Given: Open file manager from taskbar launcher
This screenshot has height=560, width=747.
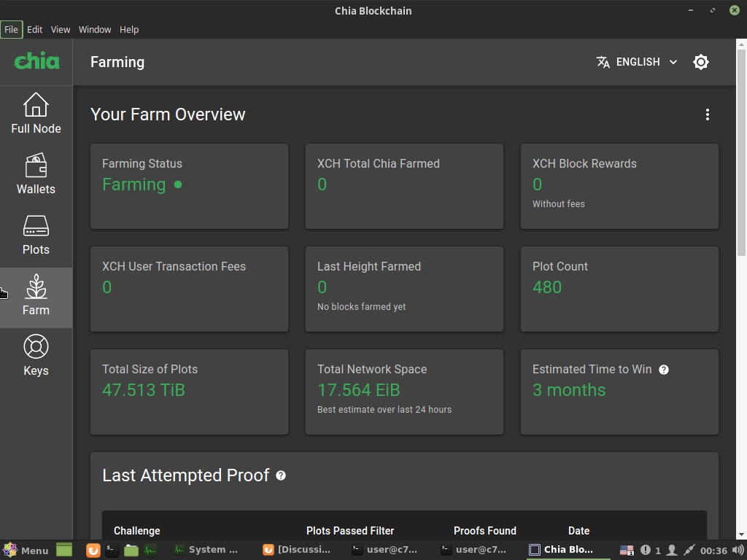Looking at the screenshot, I should pos(131,550).
